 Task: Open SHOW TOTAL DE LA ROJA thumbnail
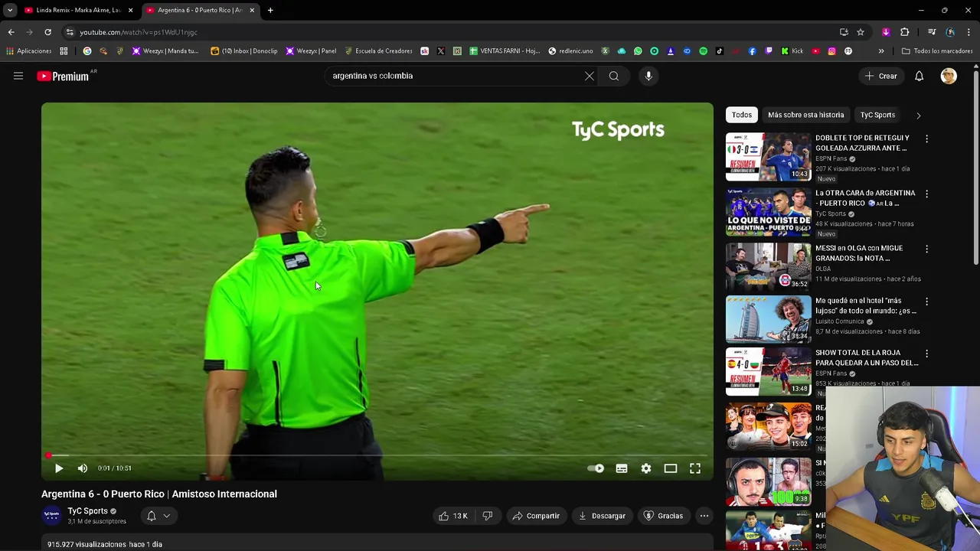(768, 371)
